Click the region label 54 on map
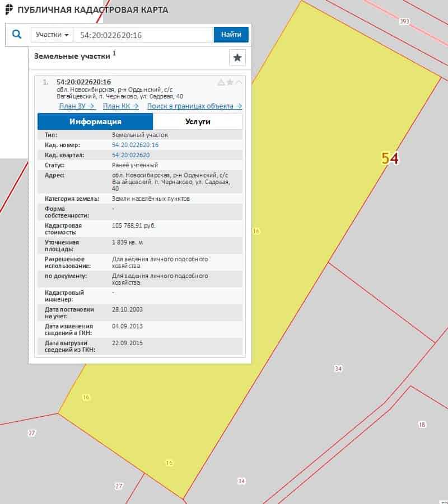Image resolution: width=448 pixels, height=504 pixels. coord(390,159)
